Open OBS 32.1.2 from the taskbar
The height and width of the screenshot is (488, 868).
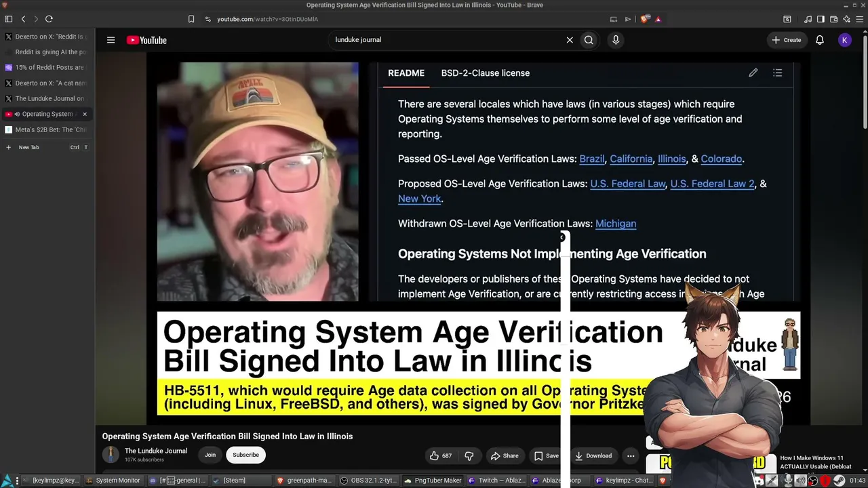click(368, 481)
